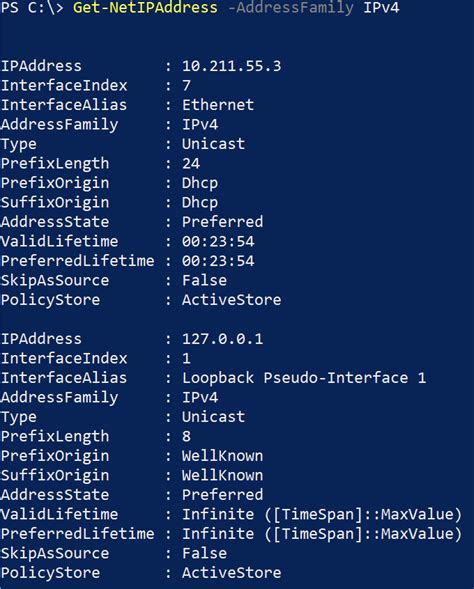Click the Ethernet interface alias value
Screen dimensions: 474x589
click(218, 105)
